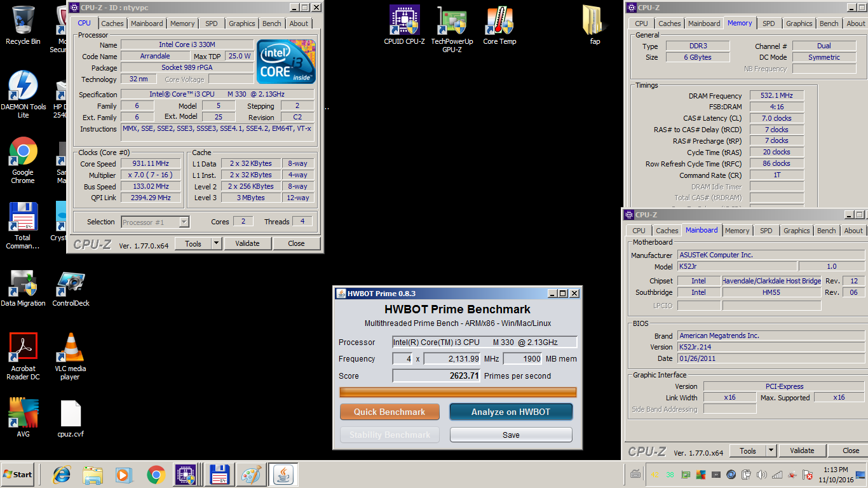Click Analyze on HWBOT button
The width and height of the screenshot is (868, 488).
[x=511, y=412]
